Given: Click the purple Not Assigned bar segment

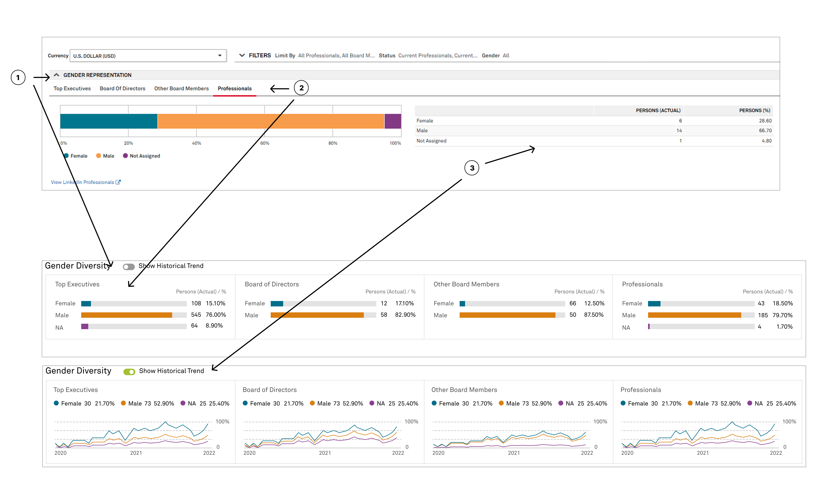Looking at the screenshot, I should [x=393, y=121].
